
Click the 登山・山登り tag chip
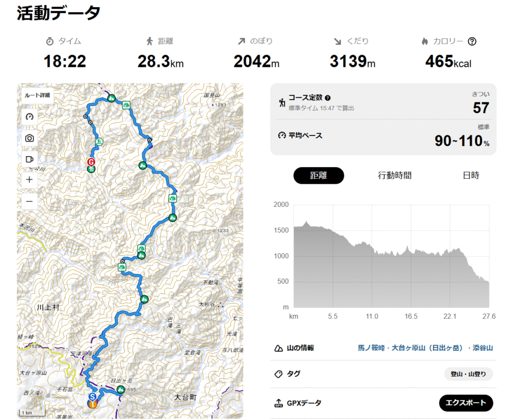coord(468,374)
